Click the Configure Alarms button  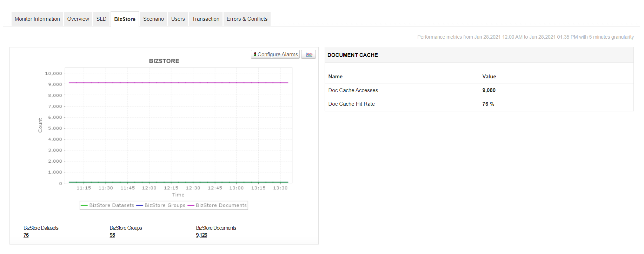tap(275, 54)
